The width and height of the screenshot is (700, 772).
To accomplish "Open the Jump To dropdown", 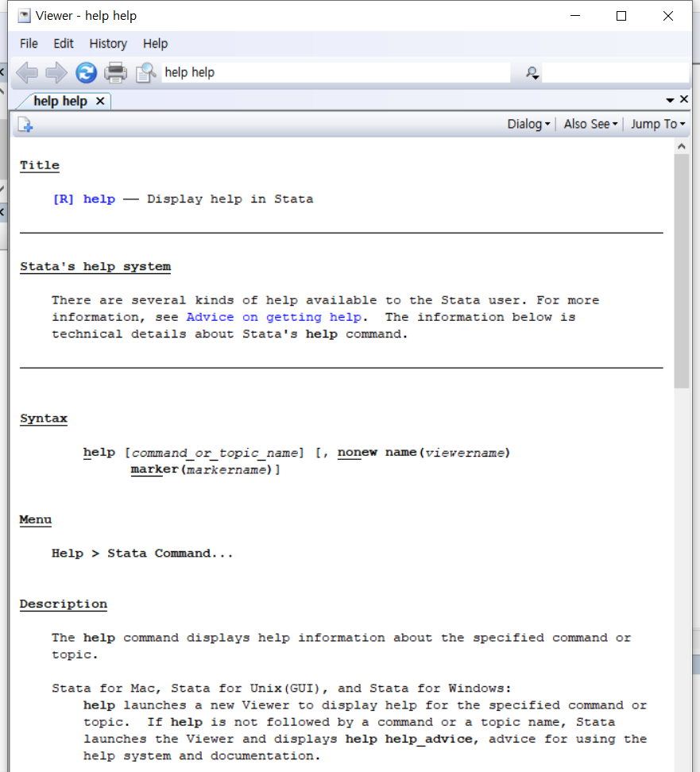I will [658, 124].
